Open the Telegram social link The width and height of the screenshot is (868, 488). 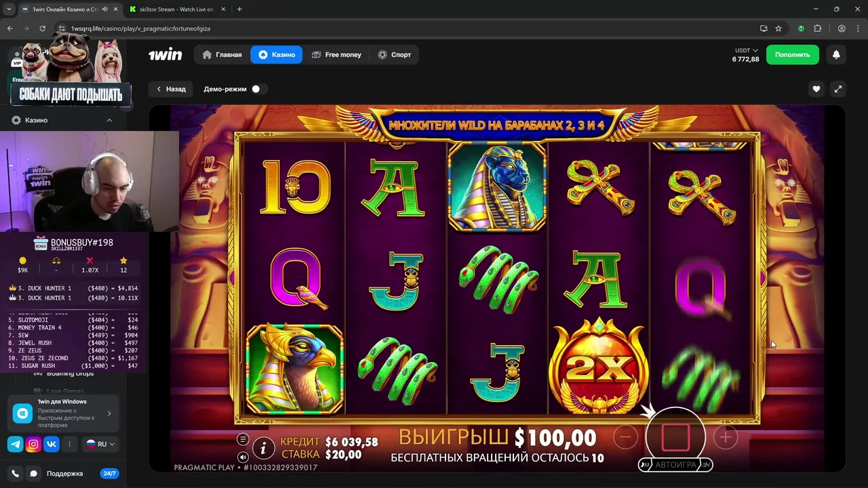[15, 444]
